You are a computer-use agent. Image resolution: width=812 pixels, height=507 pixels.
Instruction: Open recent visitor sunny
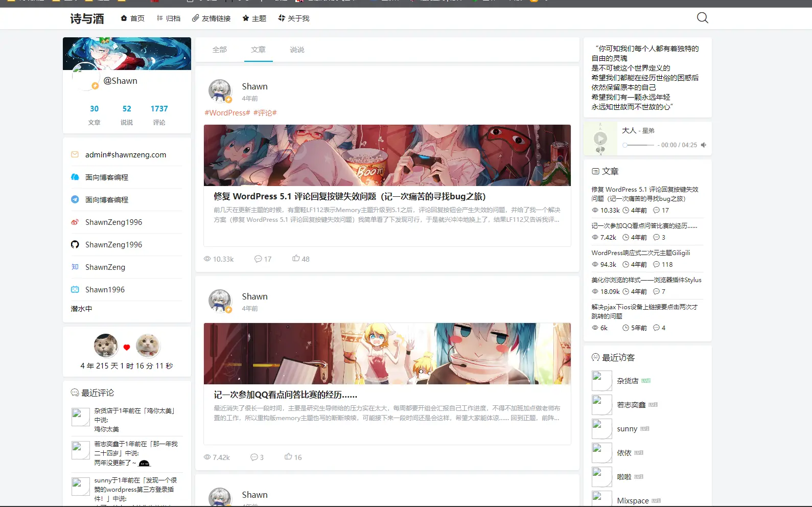point(627,429)
